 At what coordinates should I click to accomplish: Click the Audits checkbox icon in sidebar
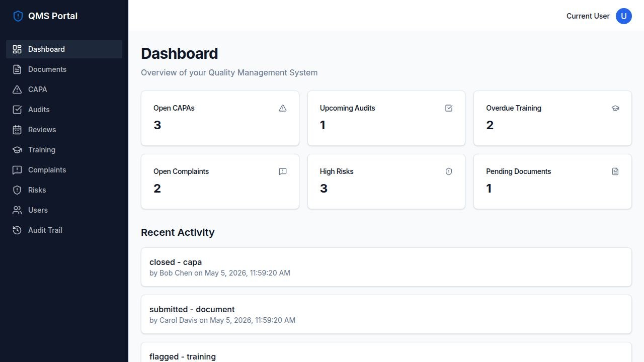tap(17, 110)
